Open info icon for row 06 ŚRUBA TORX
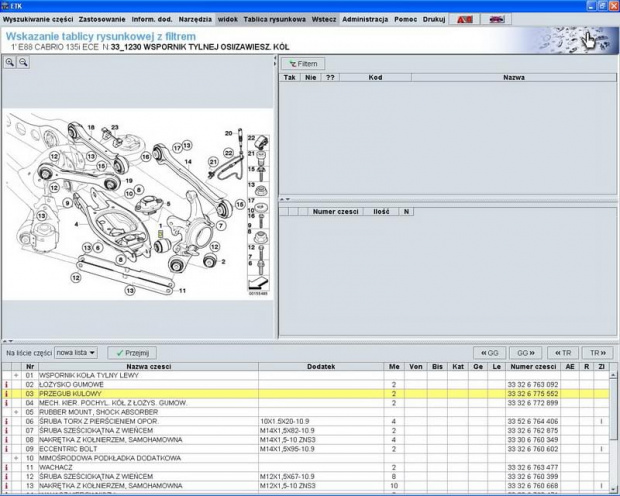This screenshot has width=620, height=496. 6,421
